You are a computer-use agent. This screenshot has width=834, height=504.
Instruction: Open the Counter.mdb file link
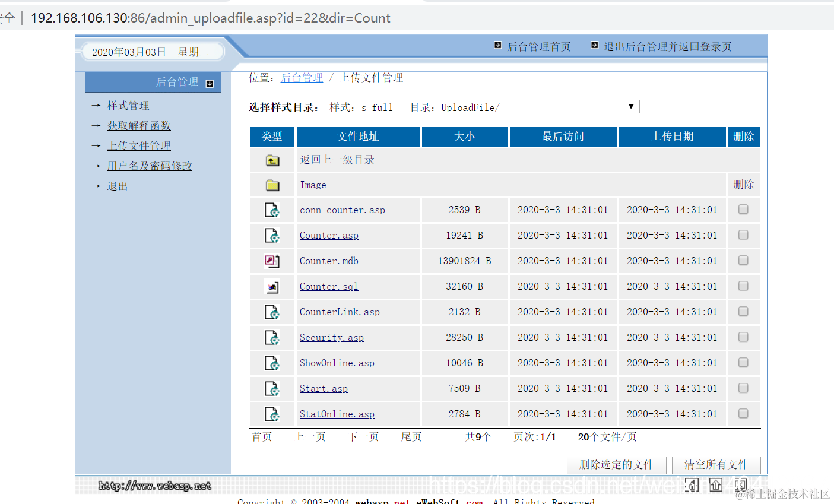click(329, 261)
